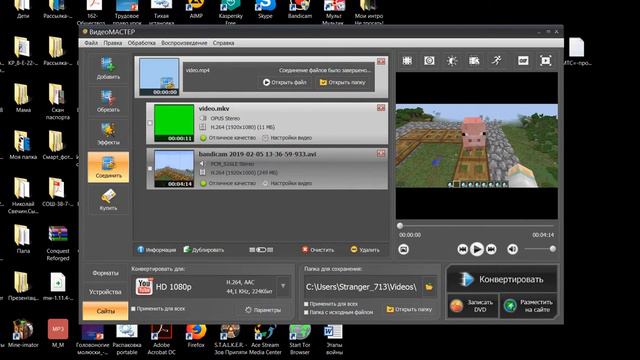This screenshot has width=640, height=360.
Task: Remove the video.mkv item via its red corner icon
Action: click(381, 108)
